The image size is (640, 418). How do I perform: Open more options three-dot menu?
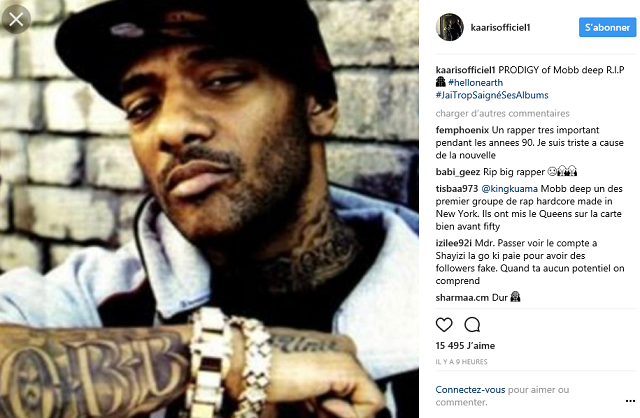pyautogui.click(x=630, y=401)
